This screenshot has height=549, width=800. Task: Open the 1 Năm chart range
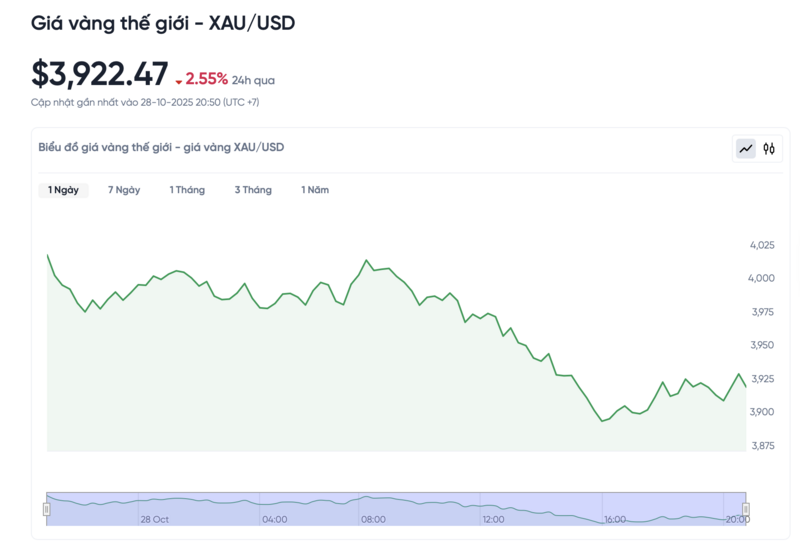tap(315, 190)
